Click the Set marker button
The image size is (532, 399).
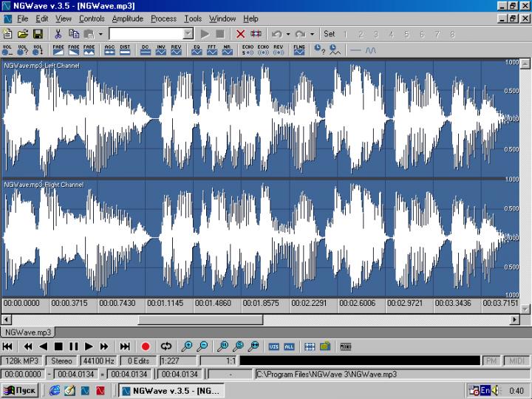coord(330,34)
